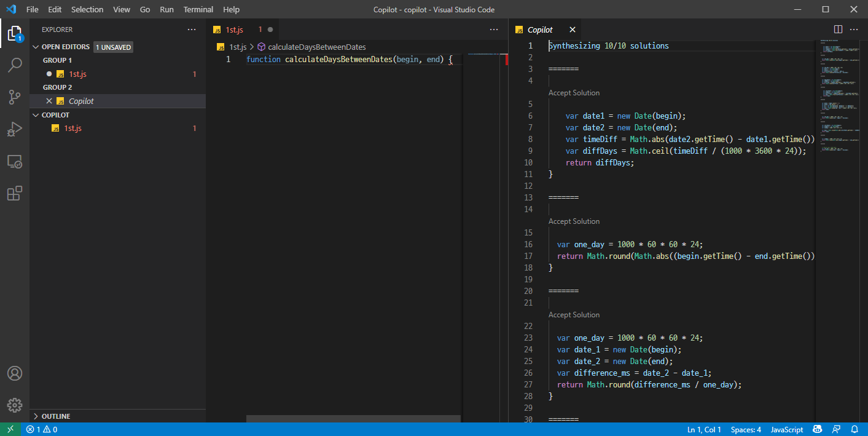Click the 'Synthesizing 10/10 solutions' line

(x=608, y=46)
